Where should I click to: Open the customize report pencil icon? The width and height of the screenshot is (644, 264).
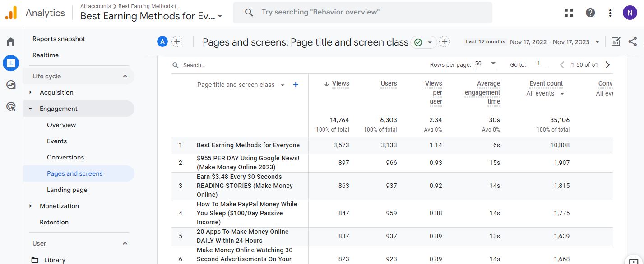click(x=616, y=41)
